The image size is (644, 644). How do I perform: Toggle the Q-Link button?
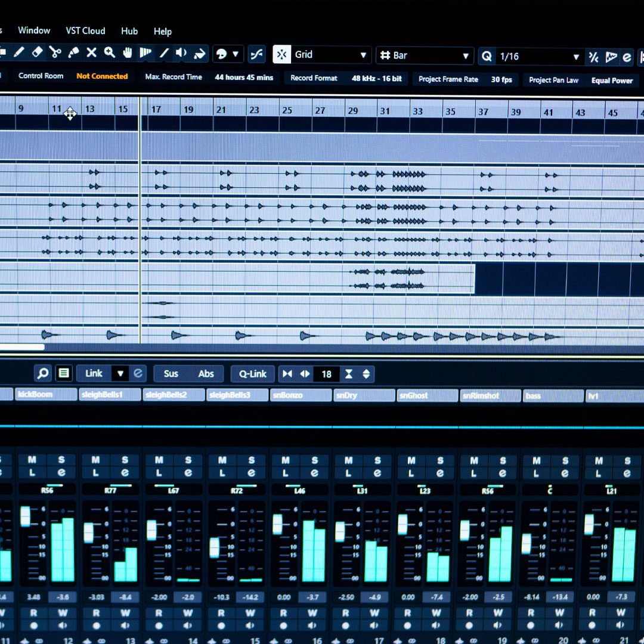253,374
